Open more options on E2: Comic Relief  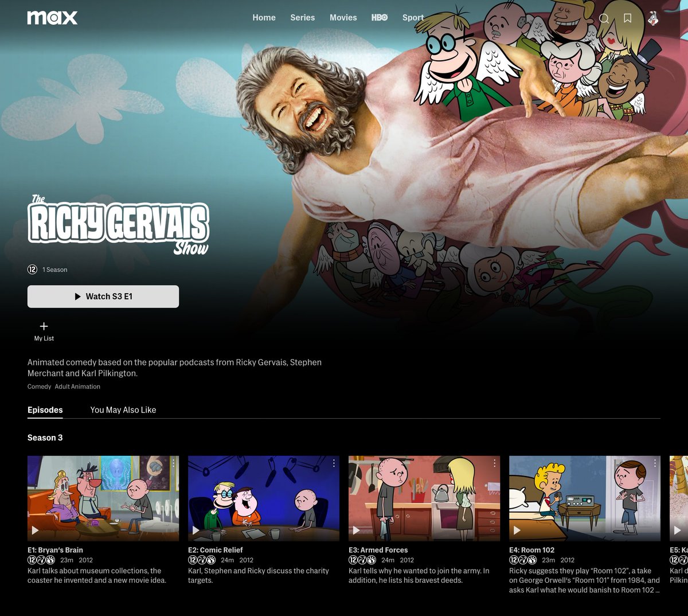pyautogui.click(x=334, y=463)
